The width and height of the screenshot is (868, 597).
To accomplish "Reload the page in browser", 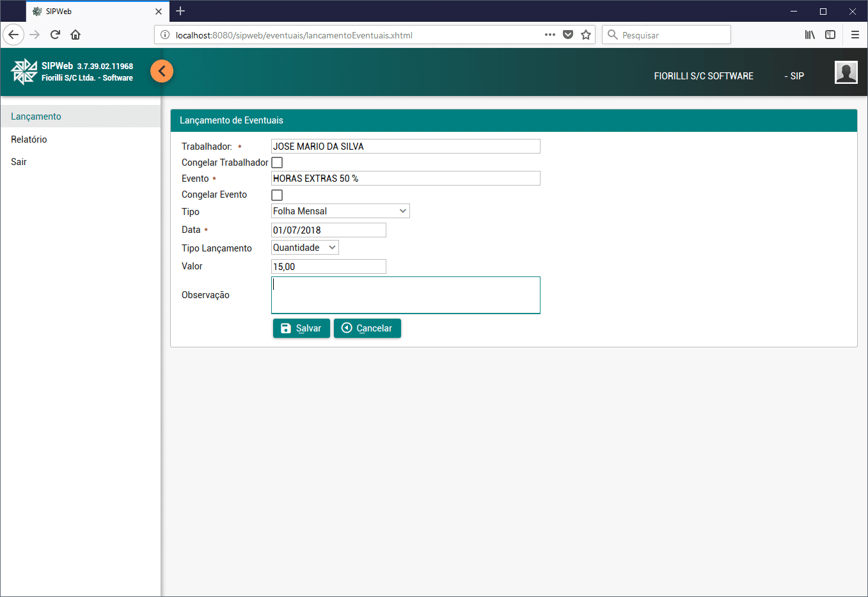I will [55, 35].
